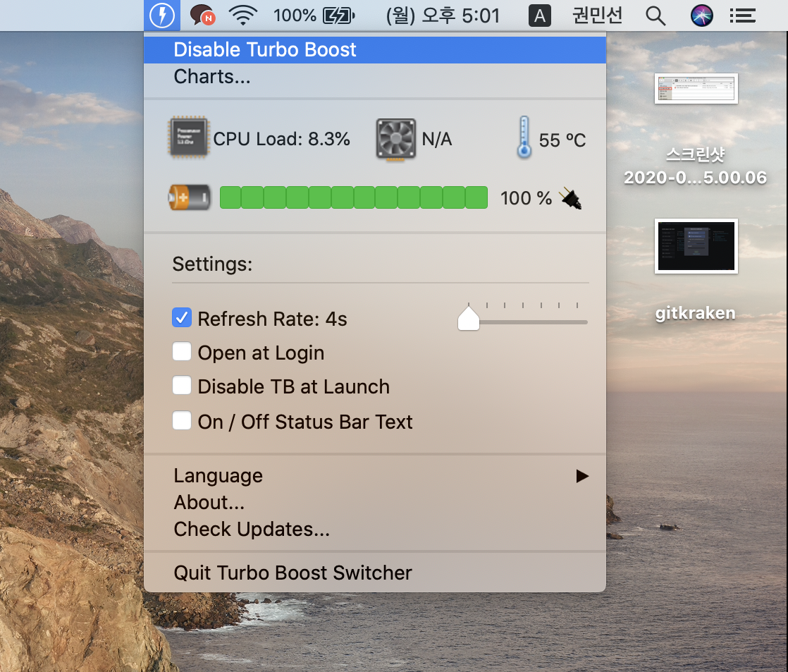
Task: Open About... menu entry
Action: coord(375,503)
